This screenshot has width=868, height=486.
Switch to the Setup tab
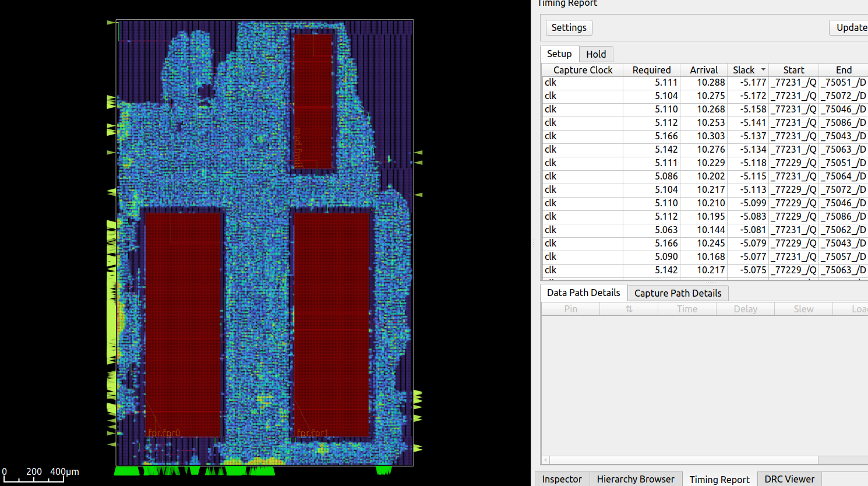tap(559, 54)
